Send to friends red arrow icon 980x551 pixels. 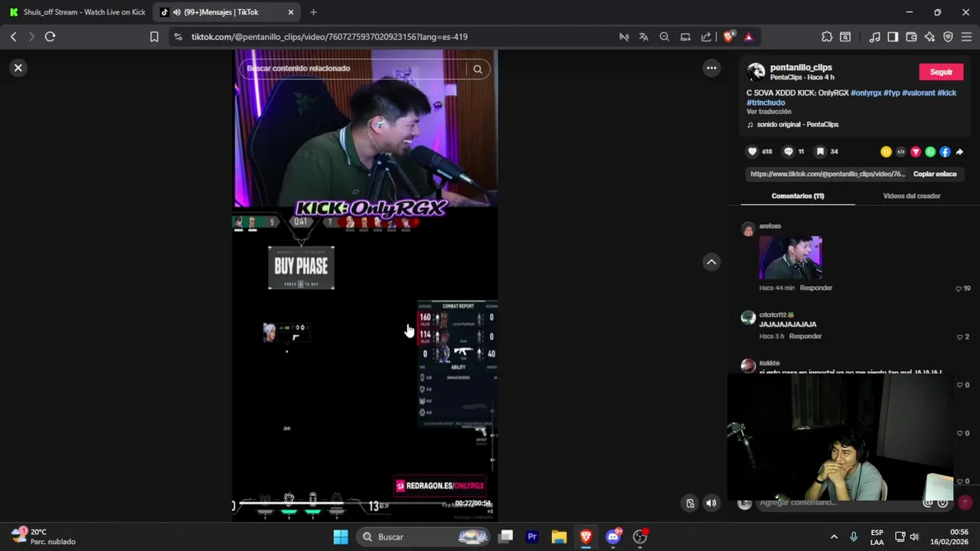[x=915, y=152]
